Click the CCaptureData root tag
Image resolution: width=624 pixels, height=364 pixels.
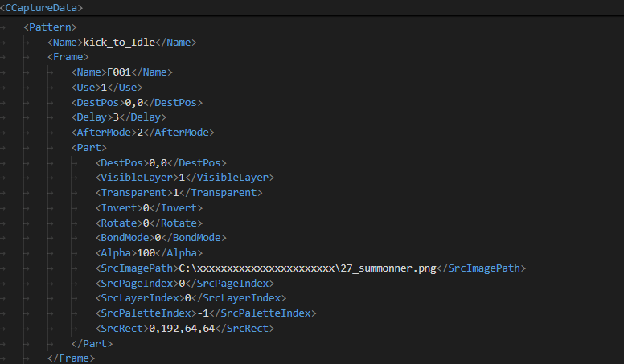tap(41, 7)
